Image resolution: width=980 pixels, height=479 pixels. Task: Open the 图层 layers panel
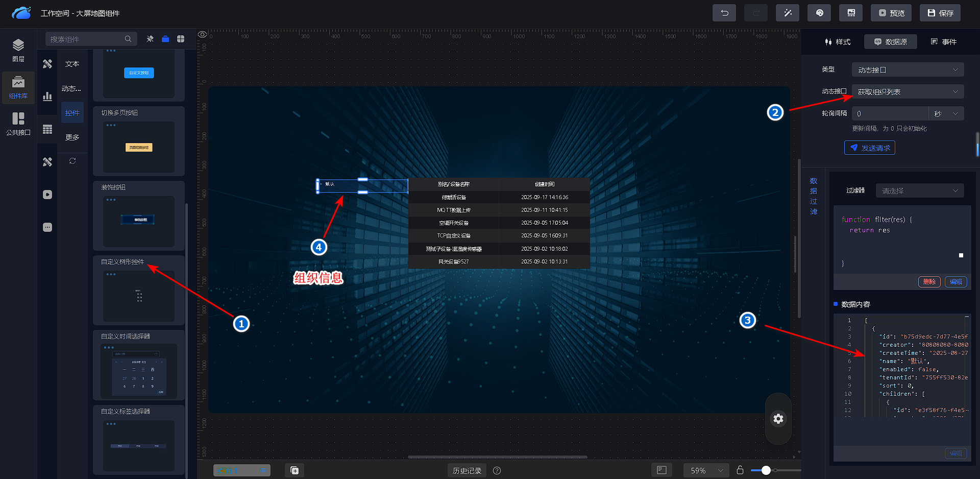click(18, 50)
